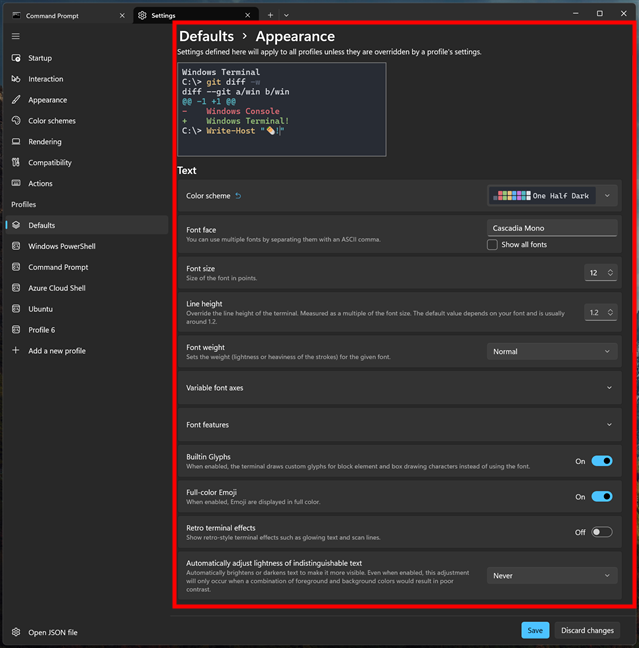Open the Compatibility settings page
The image size is (639, 648).
pyautogui.click(x=87, y=162)
